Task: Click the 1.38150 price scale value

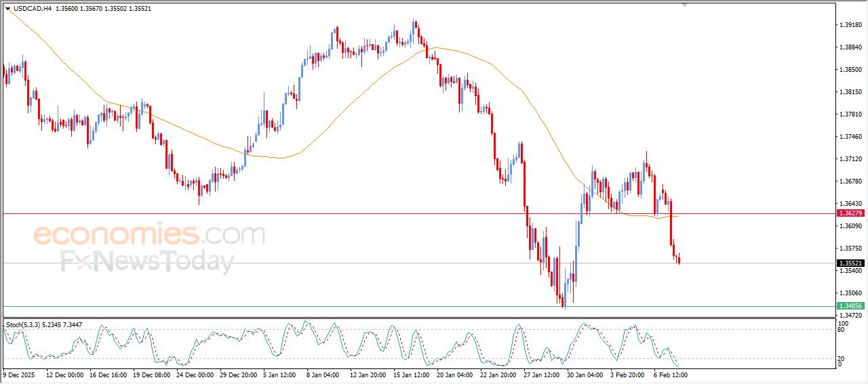Action: click(850, 92)
